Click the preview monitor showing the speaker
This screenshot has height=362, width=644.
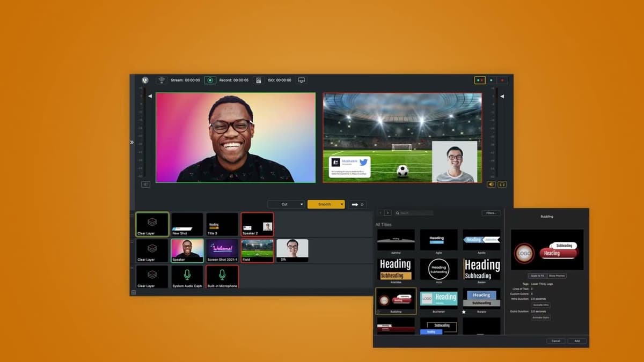[x=236, y=138]
